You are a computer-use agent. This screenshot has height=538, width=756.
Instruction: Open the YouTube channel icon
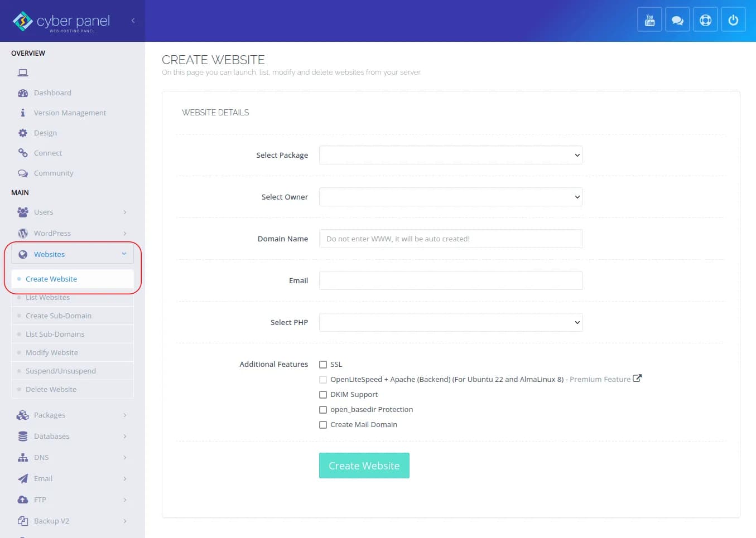click(649, 20)
